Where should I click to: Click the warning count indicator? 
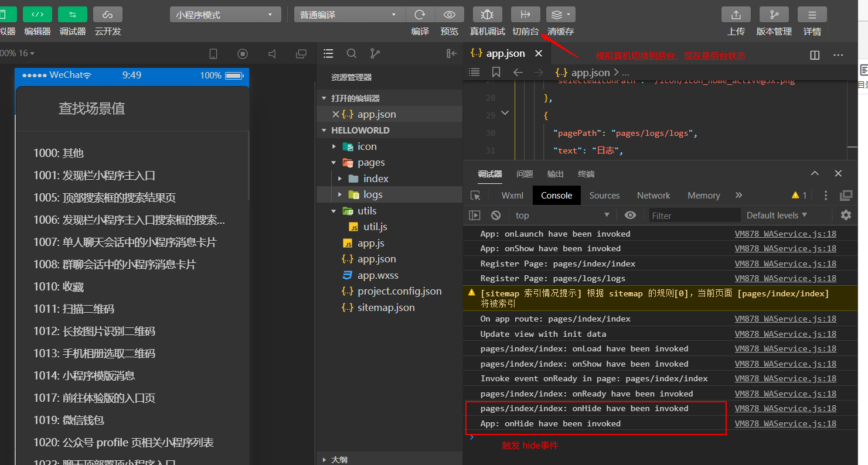pos(799,196)
